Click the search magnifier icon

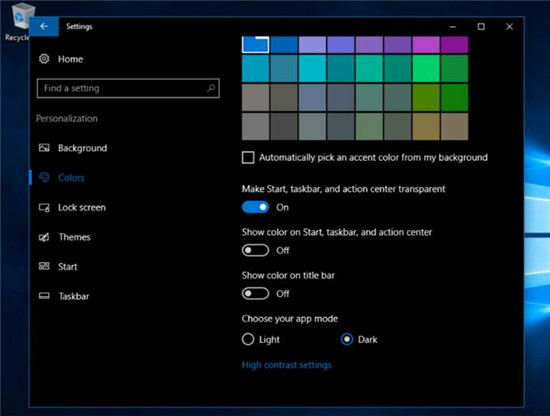coord(211,88)
